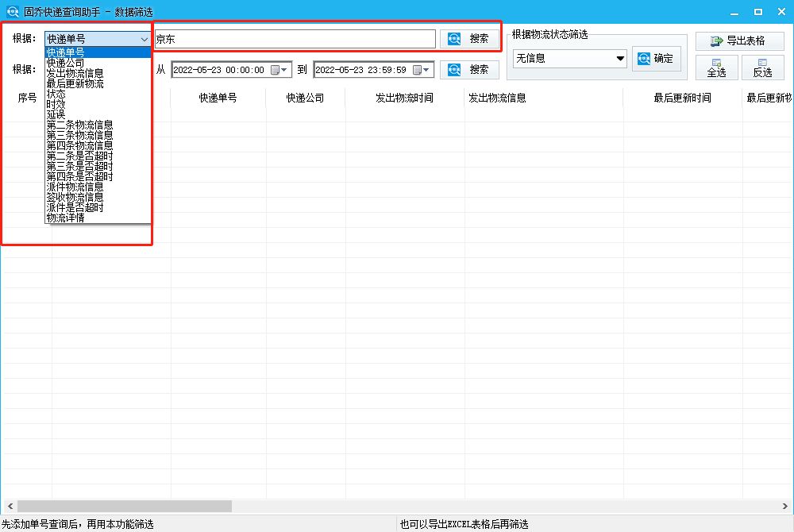Click the 导出表格 export table button
794x532 pixels.
click(739, 41)
